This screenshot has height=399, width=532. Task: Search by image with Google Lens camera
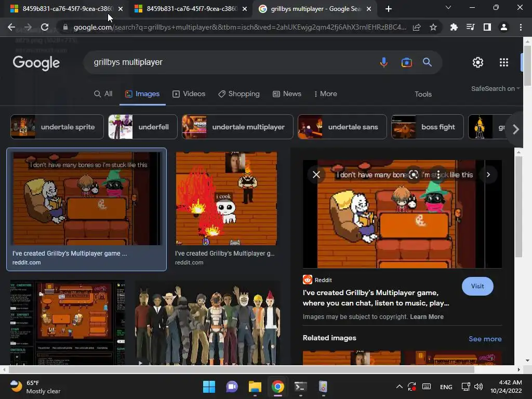[406, 62]
